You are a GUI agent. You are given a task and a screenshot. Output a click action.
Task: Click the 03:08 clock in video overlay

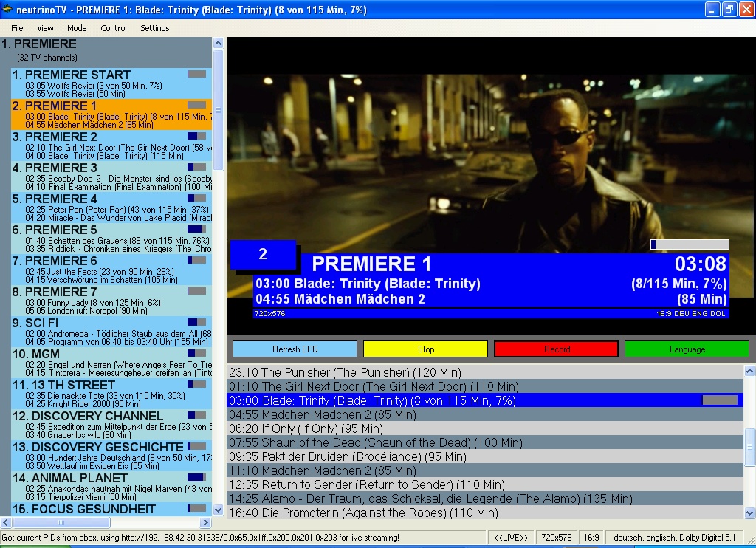[x=700, y=264]
